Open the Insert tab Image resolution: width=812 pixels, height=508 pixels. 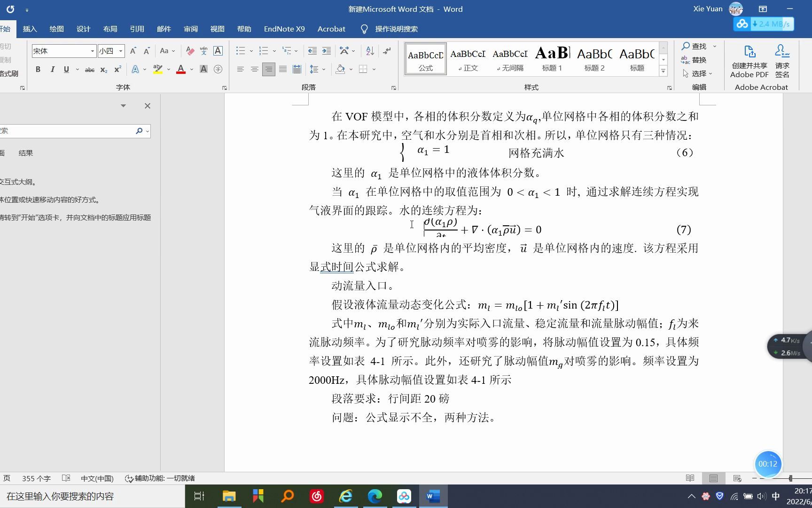30,29
